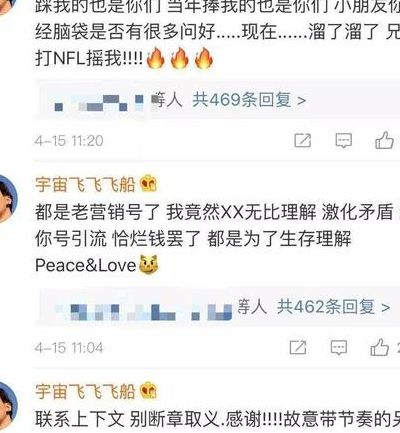Open reply bubble on 4-15 11:04 comment

click(x=339, y=348)
